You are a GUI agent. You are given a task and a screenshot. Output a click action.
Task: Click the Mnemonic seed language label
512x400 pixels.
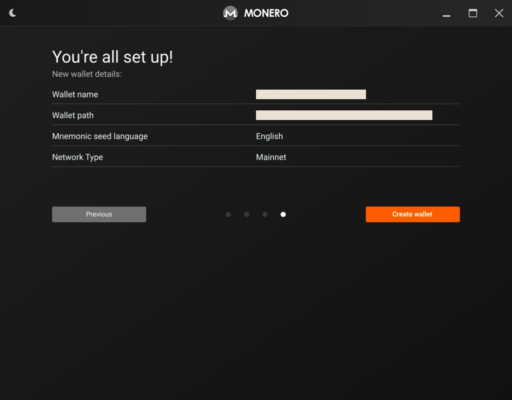[x=100, y=136]
